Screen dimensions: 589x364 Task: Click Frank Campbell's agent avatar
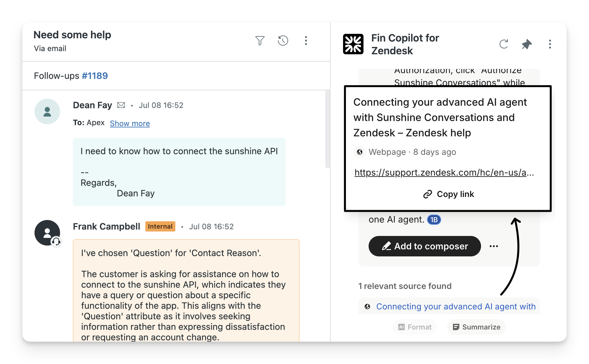(47, 233)
